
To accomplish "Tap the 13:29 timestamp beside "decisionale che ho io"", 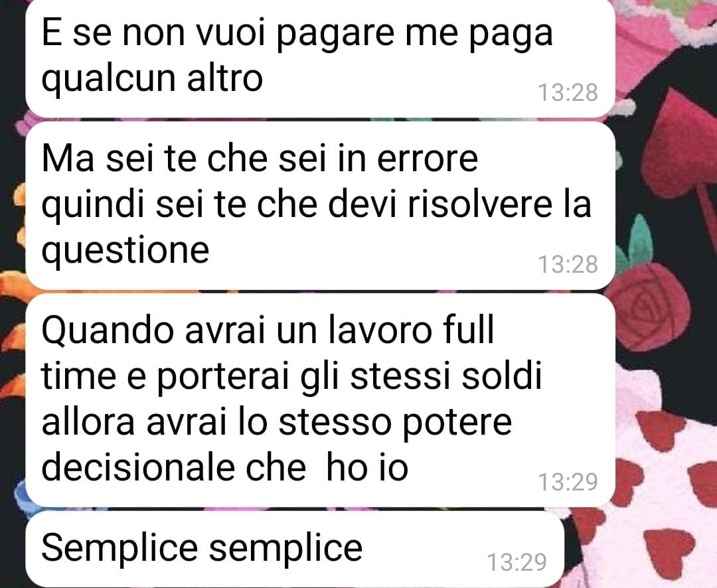I will (x=568, y=482).
